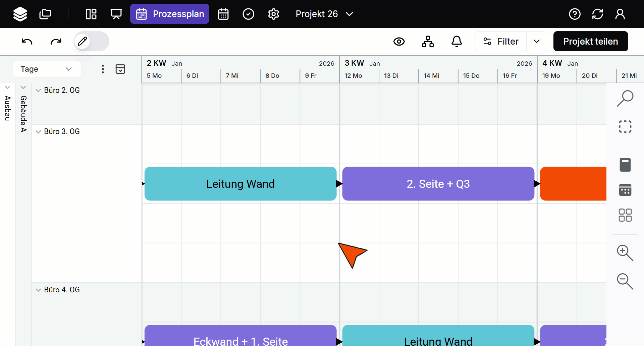Screen dimensions: 644x346
Task: Expand the Filter dropdown arrow
Action: point(536,41)
